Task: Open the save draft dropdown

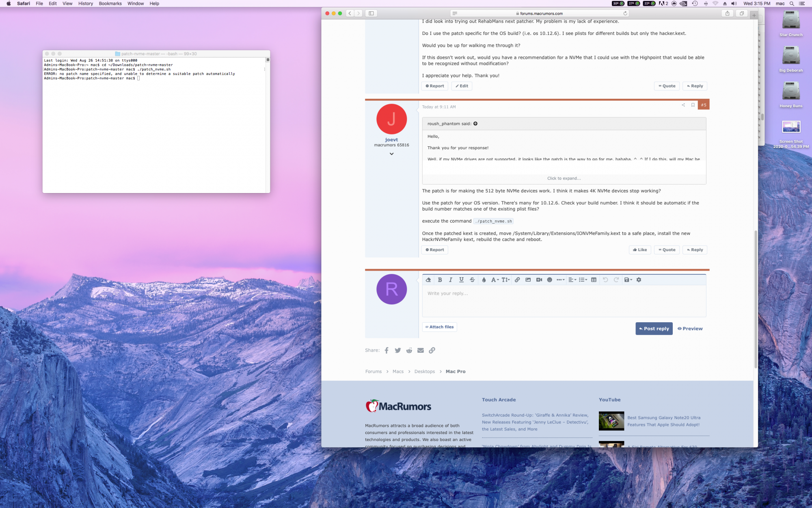Action: [628, 280]
